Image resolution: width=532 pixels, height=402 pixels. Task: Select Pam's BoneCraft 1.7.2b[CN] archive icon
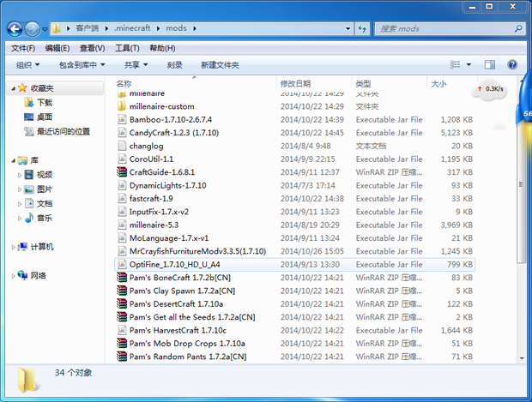(x=122, y=278)
